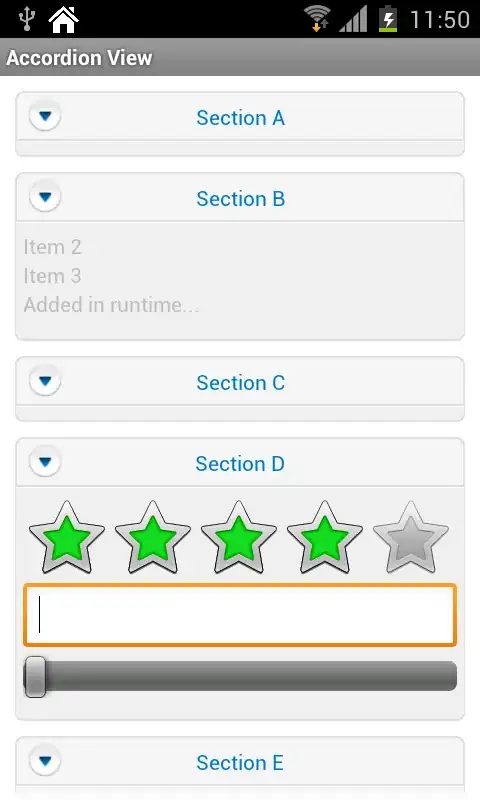
Task: Click the Section A header title
Action: coord(240,118)
